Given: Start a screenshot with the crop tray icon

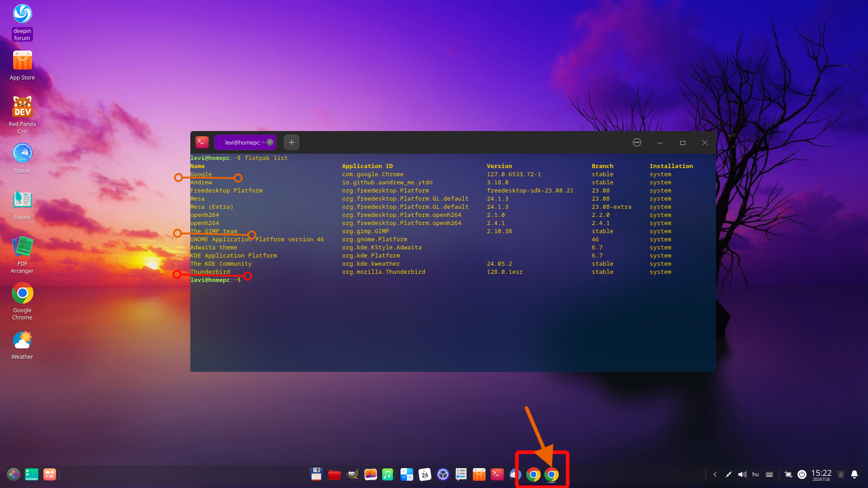Looking at the screenshot, I should 788,474.
